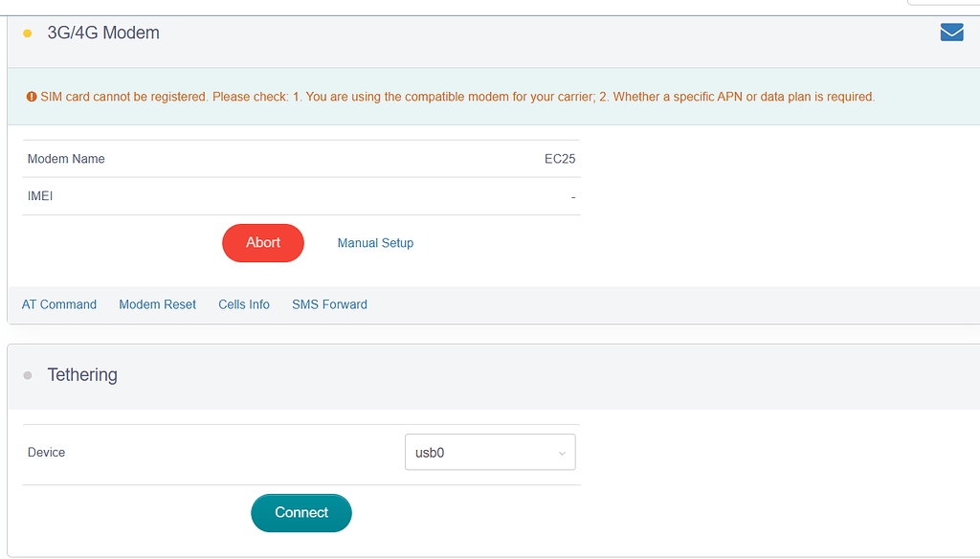Click the Tethering section heading

[x=82, y=375]
